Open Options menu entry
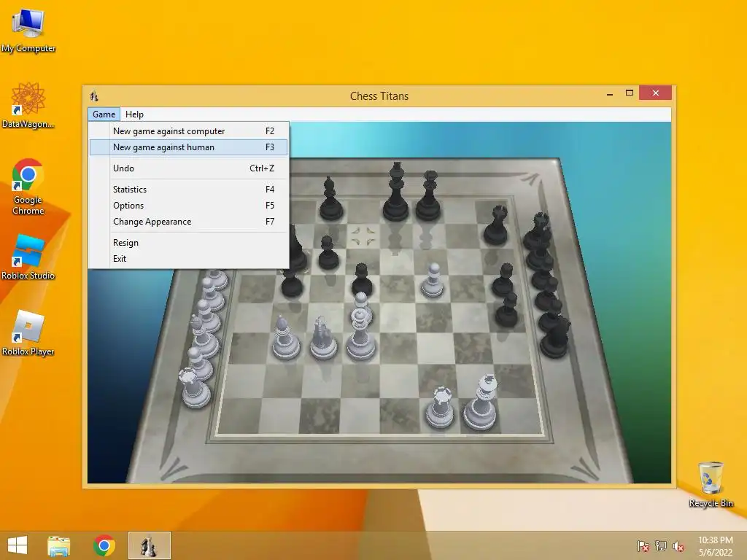The image size is (747, 560). click(189, 205)
